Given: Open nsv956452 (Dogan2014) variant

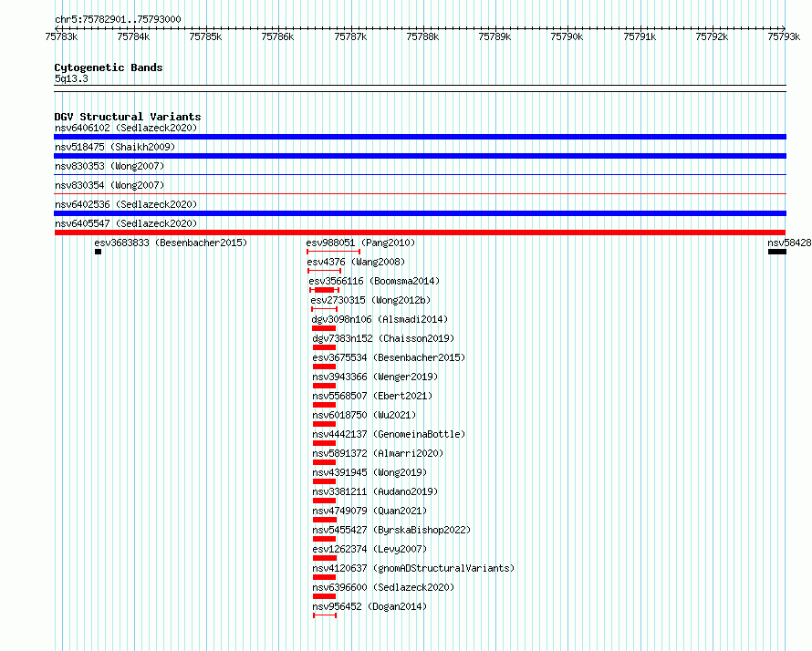Looking at the screenshot, I should 370,606.
